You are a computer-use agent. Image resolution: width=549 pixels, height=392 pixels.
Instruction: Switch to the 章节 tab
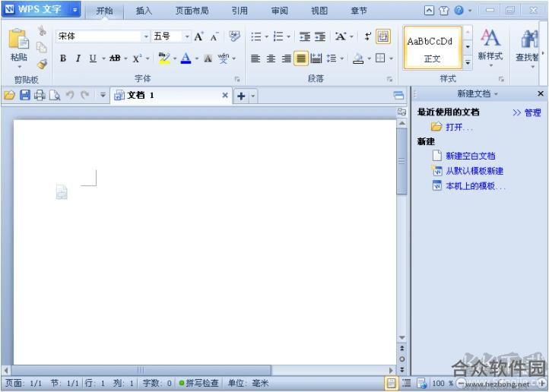[359, 11]
